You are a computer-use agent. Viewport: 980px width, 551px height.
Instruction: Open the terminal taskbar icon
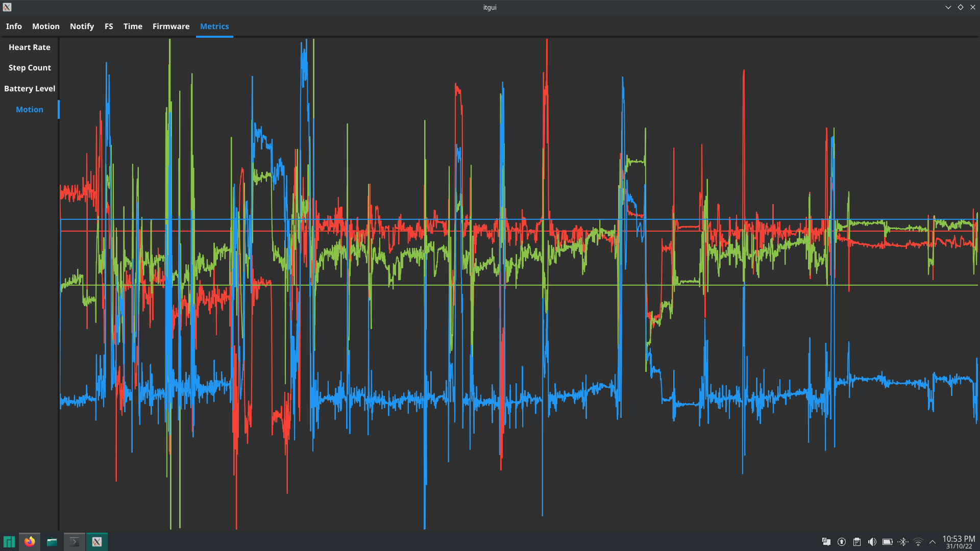[75, 542]
